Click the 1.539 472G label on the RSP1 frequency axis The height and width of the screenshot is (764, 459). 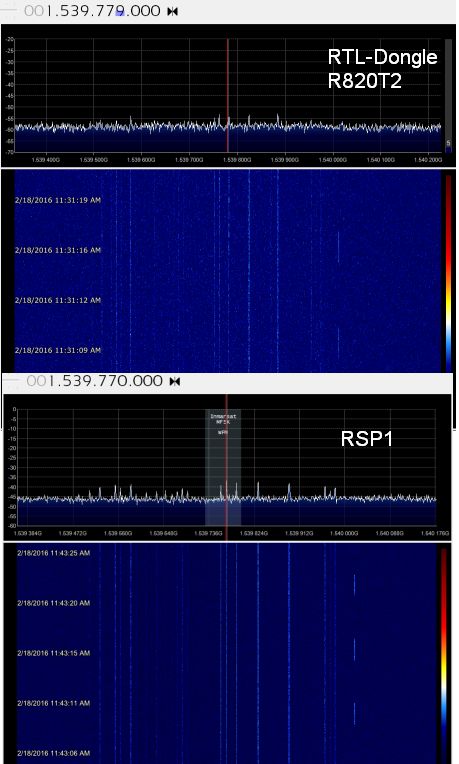[x=73, y=534]
